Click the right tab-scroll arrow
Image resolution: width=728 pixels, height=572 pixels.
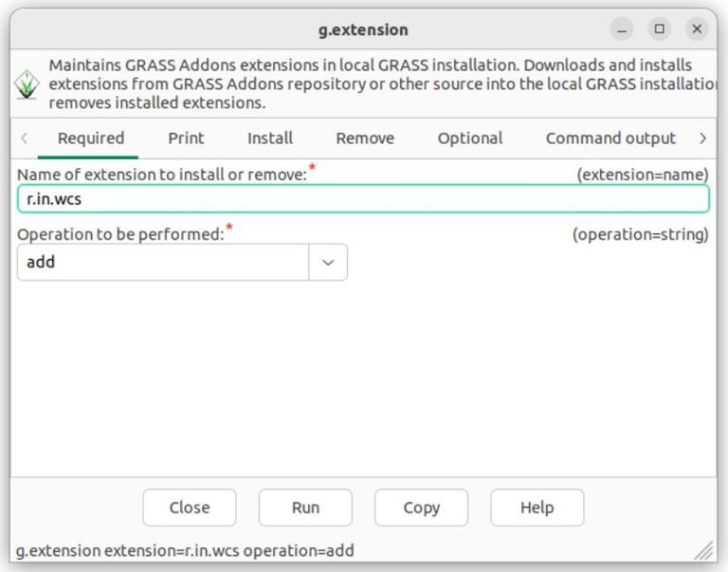tap(702, 138)
